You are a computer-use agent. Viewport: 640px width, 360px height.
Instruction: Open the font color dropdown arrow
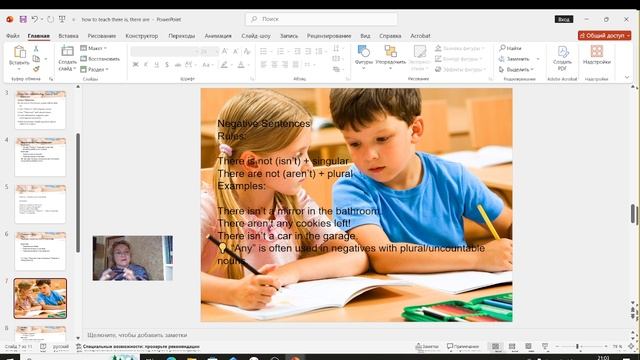tap(248, 65)
